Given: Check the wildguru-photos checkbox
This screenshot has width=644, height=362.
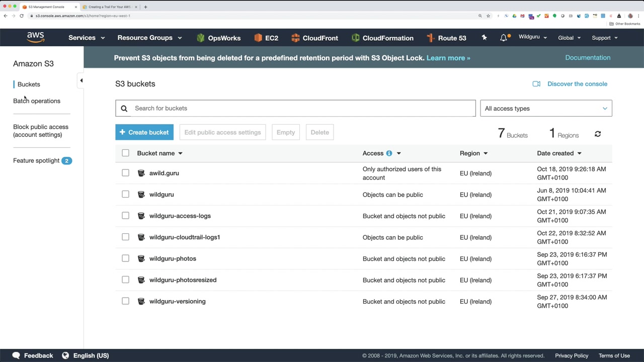Looking at the screenshot, I should [125, 258].
